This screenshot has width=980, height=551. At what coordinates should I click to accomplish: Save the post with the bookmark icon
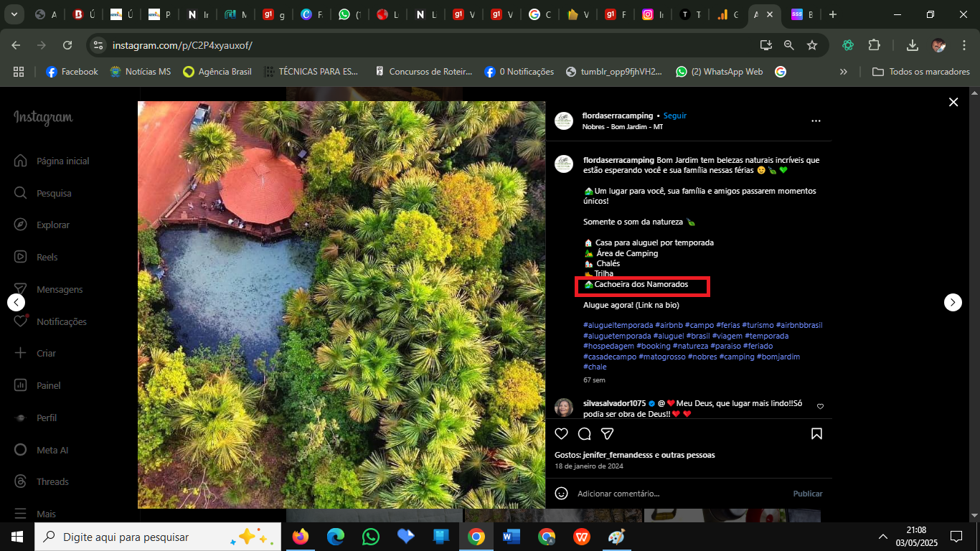coord(816,433)
